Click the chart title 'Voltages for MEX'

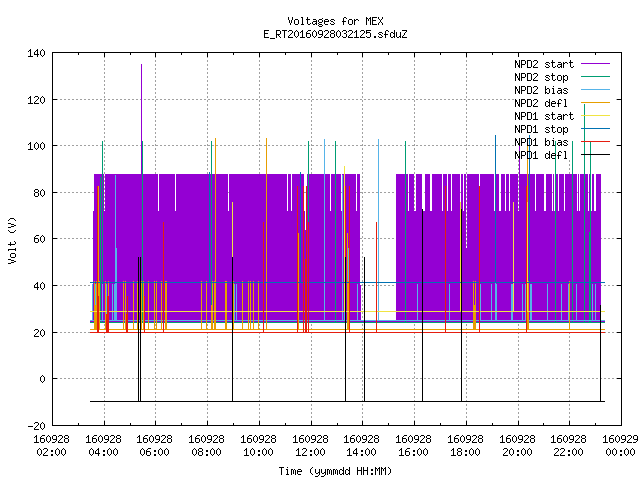tap(335, 21)
